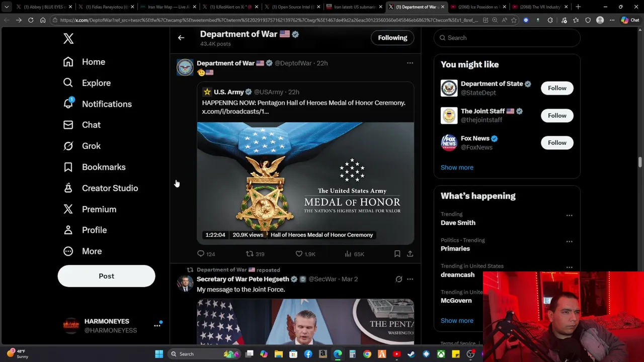Viewport: 644px width, 362px height.
Task: Follow The Joint Staff
Action: click(557, 116)
